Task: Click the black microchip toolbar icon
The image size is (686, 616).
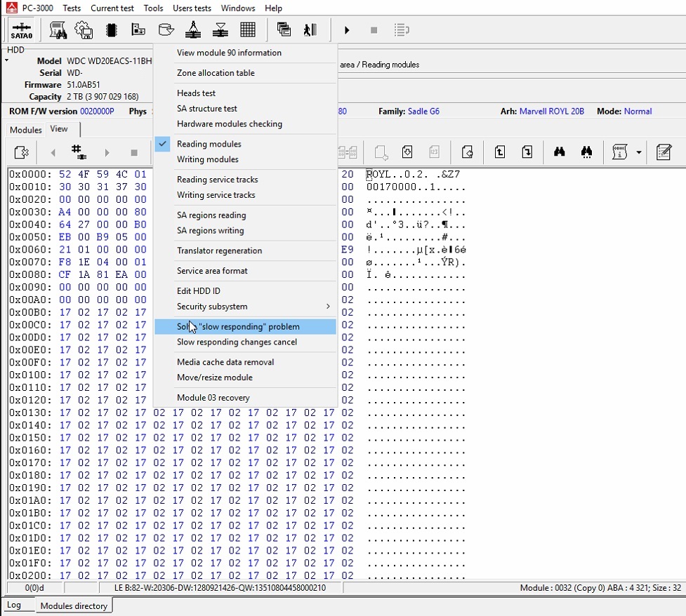Action: 112,30
